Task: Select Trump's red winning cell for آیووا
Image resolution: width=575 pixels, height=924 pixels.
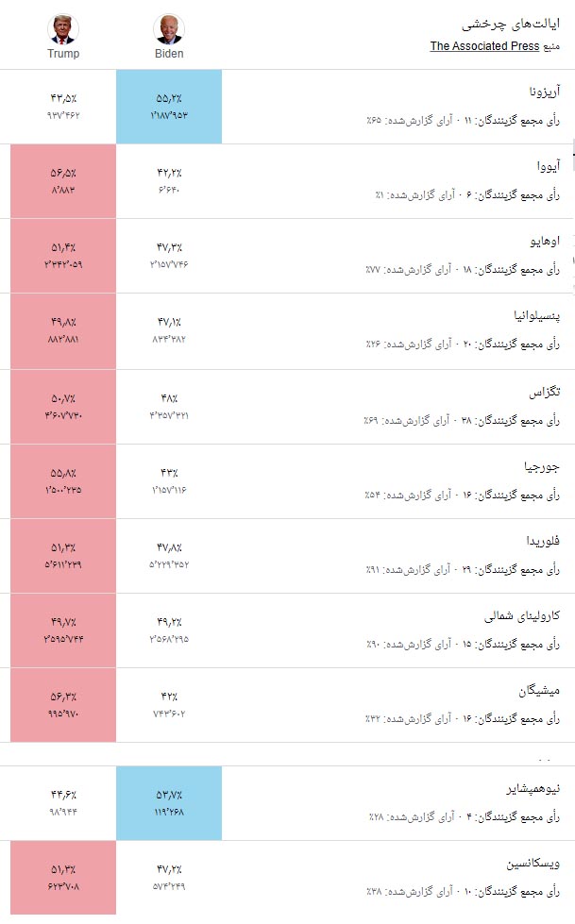Action: click(60, 180)
